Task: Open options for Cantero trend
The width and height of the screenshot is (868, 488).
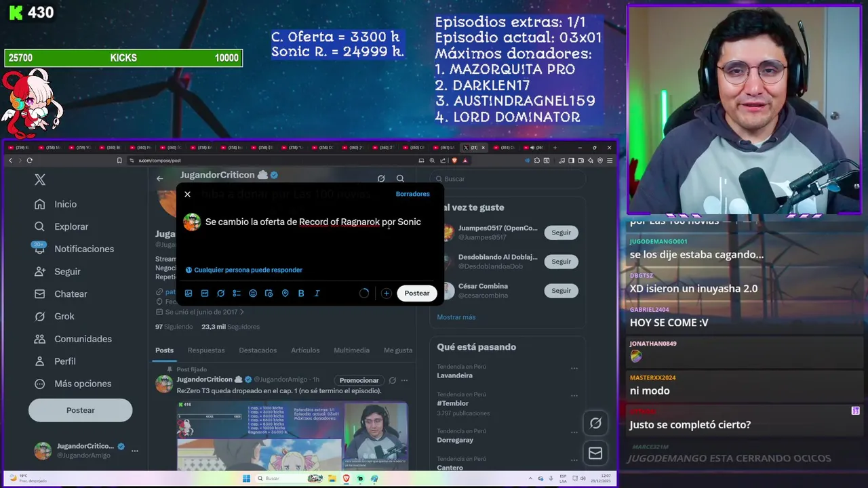Action: click(x=574, y=462)
